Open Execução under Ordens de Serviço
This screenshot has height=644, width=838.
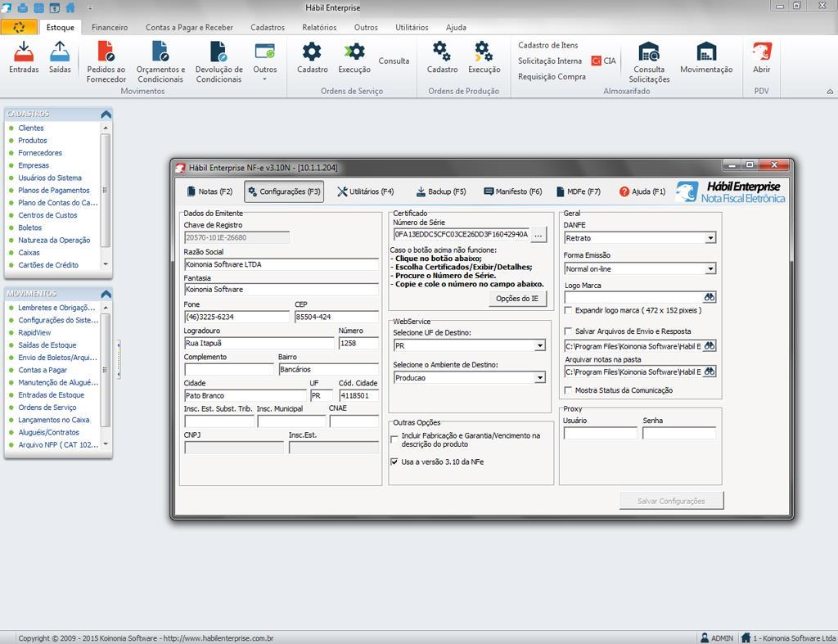coord(354,57)
